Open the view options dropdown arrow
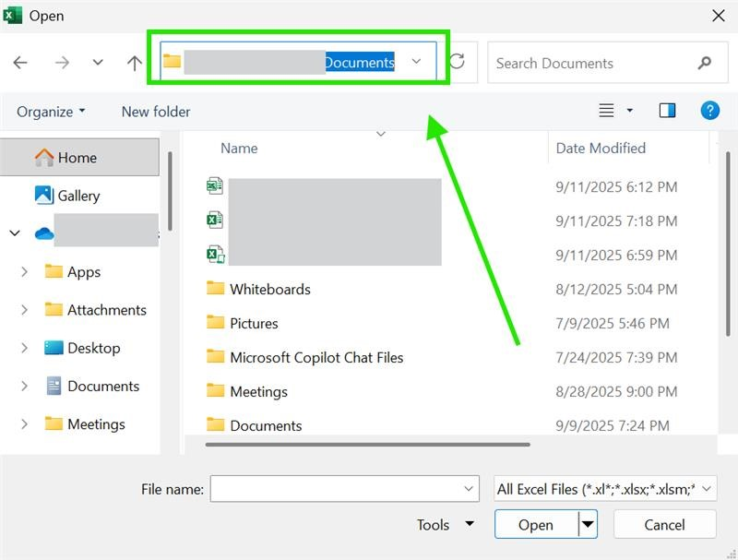Viewport: 738px width, 560px height. click(x=630, y=111)
